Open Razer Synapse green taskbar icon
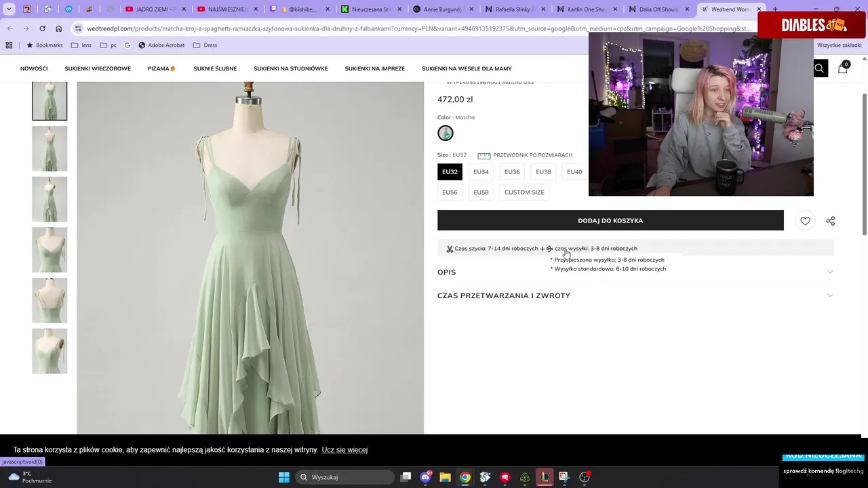Image resolution: width=868 pixels, height=488 pixels. point(525,477)
